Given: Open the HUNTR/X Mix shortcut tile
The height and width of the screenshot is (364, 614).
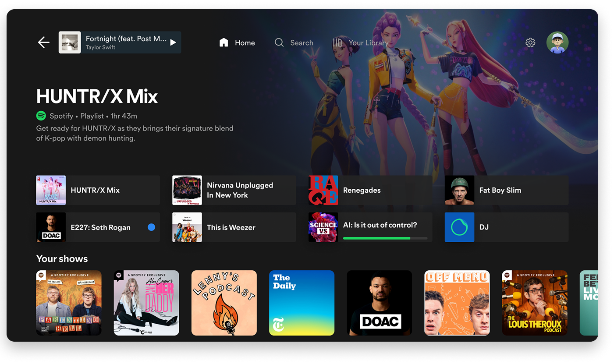Looking at the screenshot, I should [x=98, y=191].
